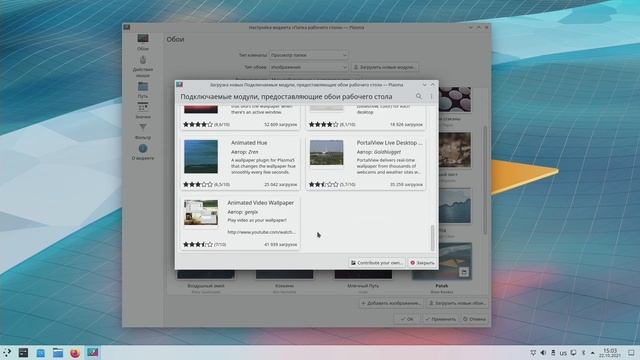
Task: Open the removable devices tray icon
Action: [x=553, y=353]
